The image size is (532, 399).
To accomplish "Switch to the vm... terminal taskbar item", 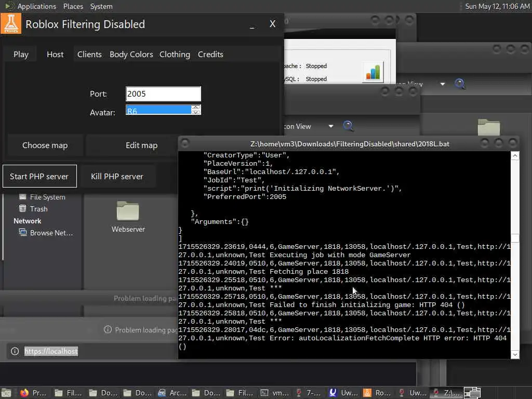I will (275, 393).
